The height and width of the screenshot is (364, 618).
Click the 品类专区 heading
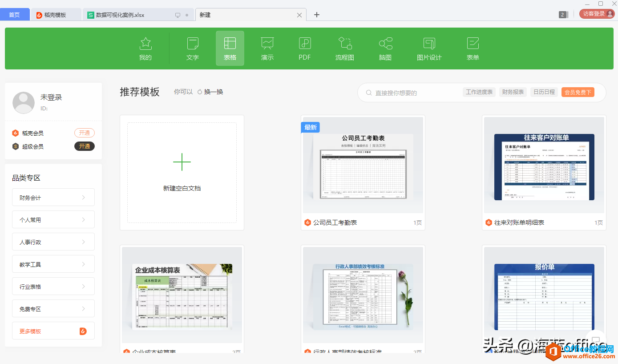click(x=26, y=178)
